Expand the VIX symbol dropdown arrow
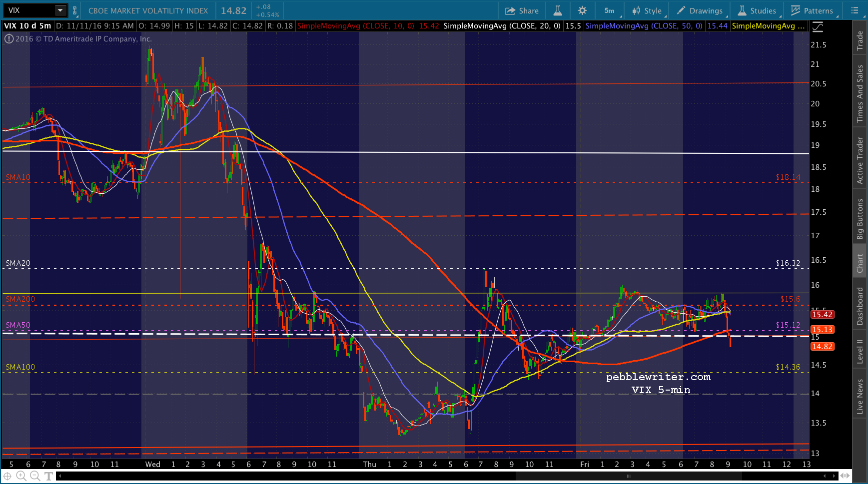 (60, 10)
